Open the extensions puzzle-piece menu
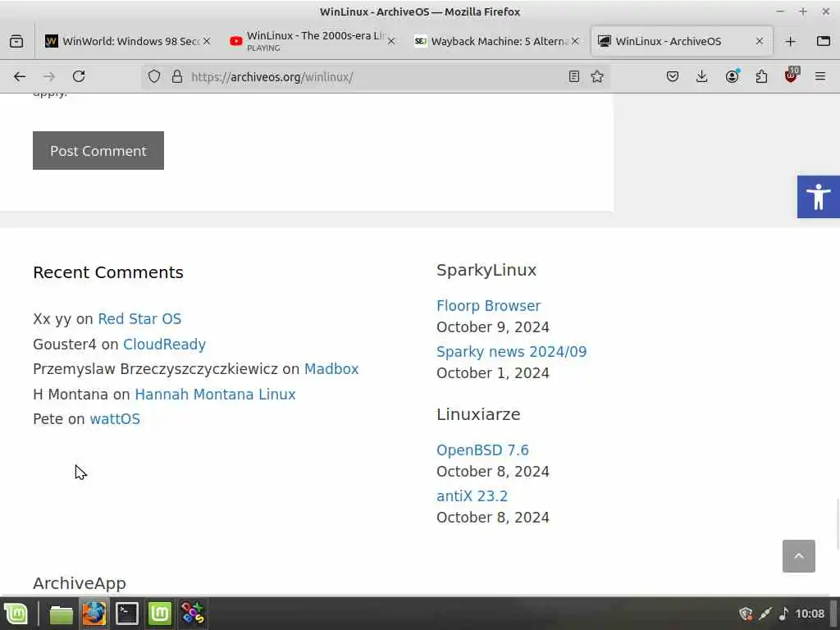 (761, 76)
